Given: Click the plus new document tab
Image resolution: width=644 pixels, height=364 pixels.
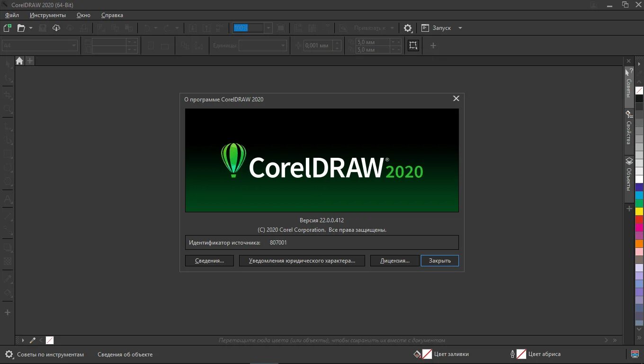Looking at the screenshot, I should click(30, 61).
